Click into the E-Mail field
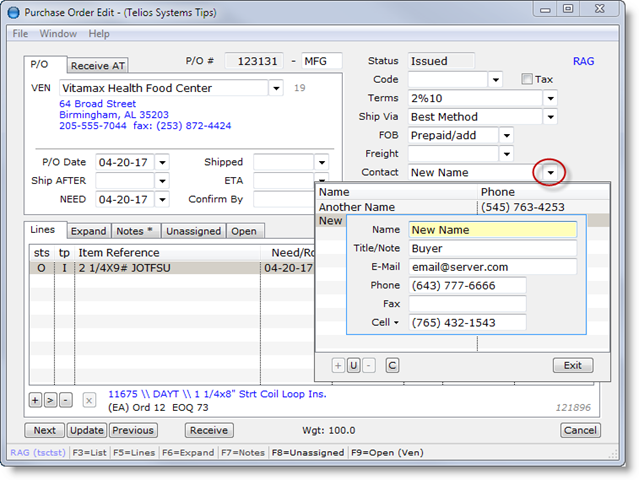639x480 pixels. 491,267
